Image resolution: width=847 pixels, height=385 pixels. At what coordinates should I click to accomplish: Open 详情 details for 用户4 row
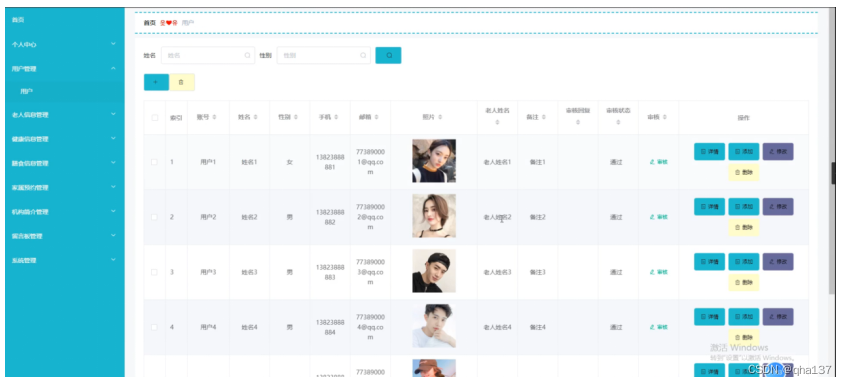[709, 317]
